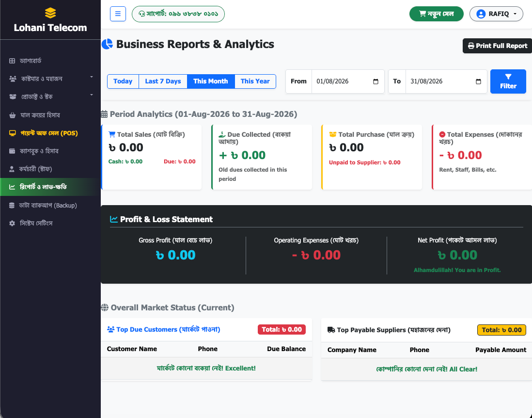532x418 pixels.
Task: Open ক্যাশবুক ও হিসাব menu item
Action: (50, 151)
